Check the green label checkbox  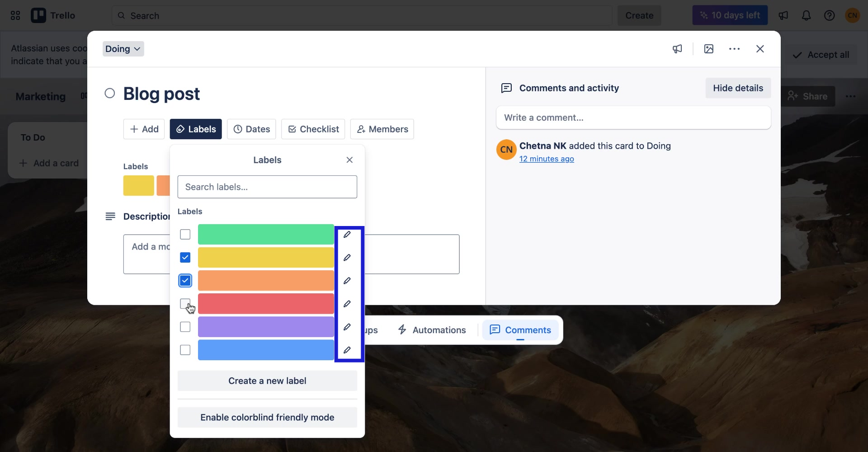(185, 235)
